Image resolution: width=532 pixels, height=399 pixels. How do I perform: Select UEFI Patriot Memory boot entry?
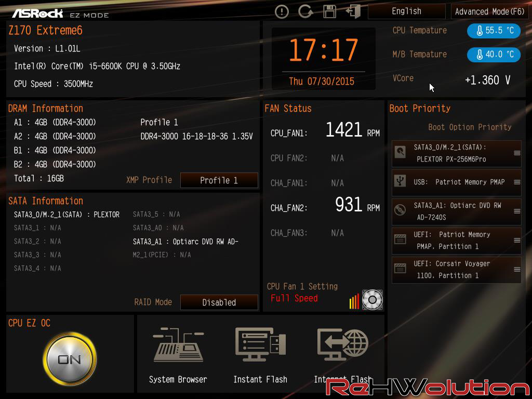click(x=456, y=241)
